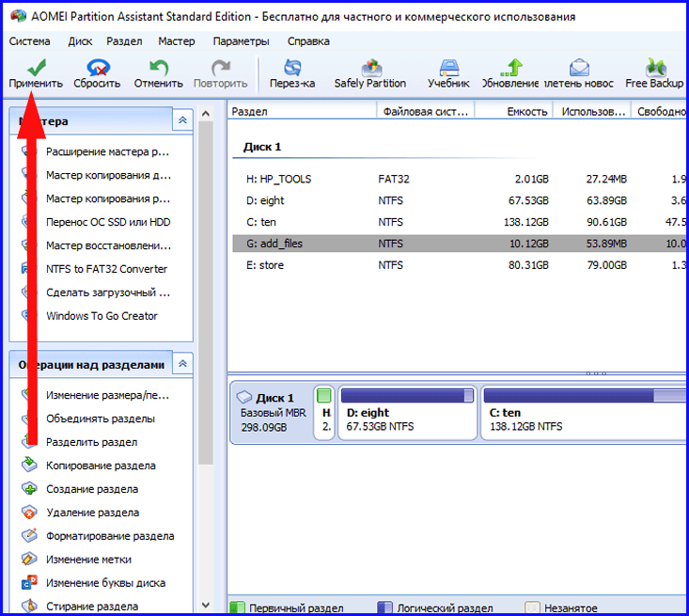This screenshot has height=616, width=689.
Task: Select the C: ten partition row
Action: tap(460, 222)
